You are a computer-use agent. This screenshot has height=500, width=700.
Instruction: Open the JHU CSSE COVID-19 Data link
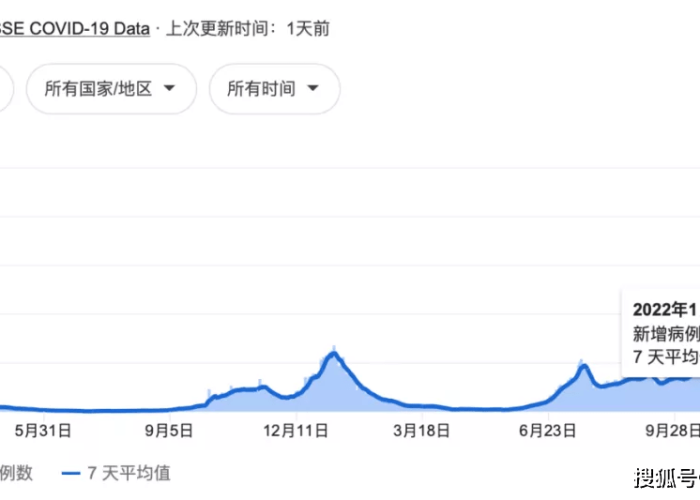point(75,29)
